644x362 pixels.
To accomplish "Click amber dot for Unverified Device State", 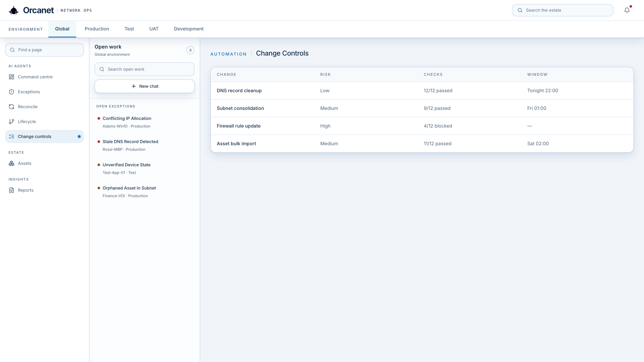I will [x=99, y=165].
